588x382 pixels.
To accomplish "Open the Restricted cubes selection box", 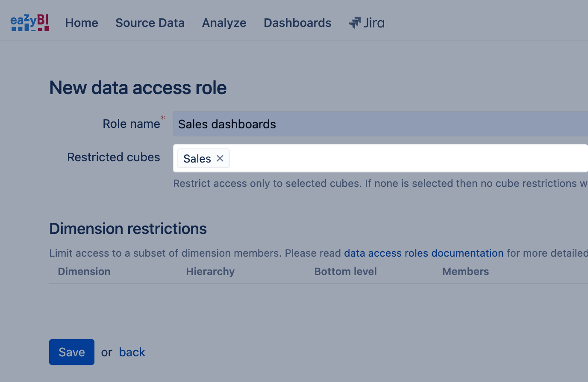I will tap(406, 158).
